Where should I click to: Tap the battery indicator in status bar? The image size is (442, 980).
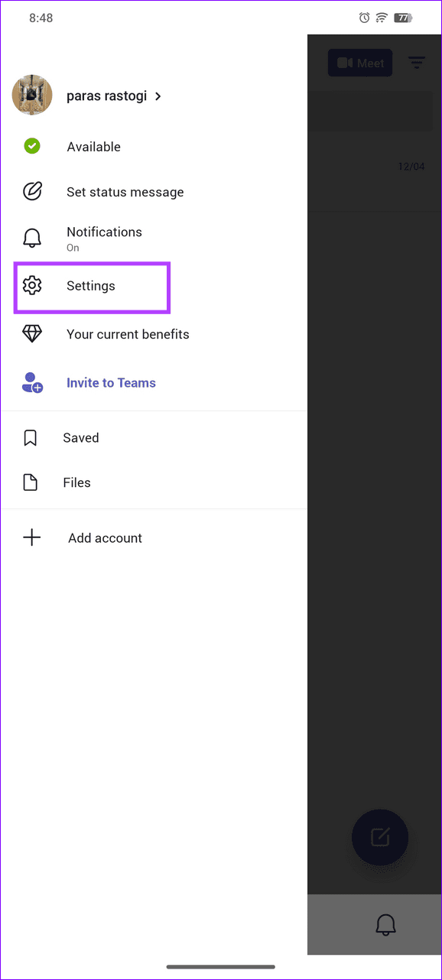pos(403,18)
